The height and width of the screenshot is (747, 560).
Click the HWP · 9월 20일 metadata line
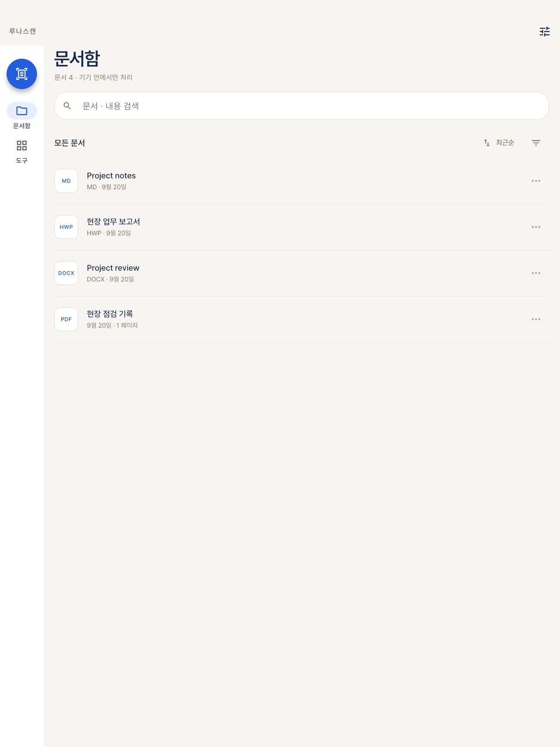coord(109,233)
